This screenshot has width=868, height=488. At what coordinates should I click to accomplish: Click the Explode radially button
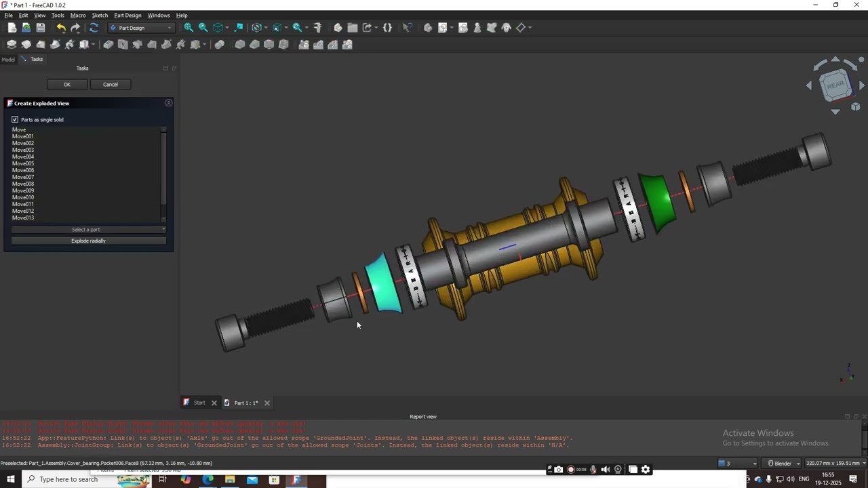coord(88,241)
